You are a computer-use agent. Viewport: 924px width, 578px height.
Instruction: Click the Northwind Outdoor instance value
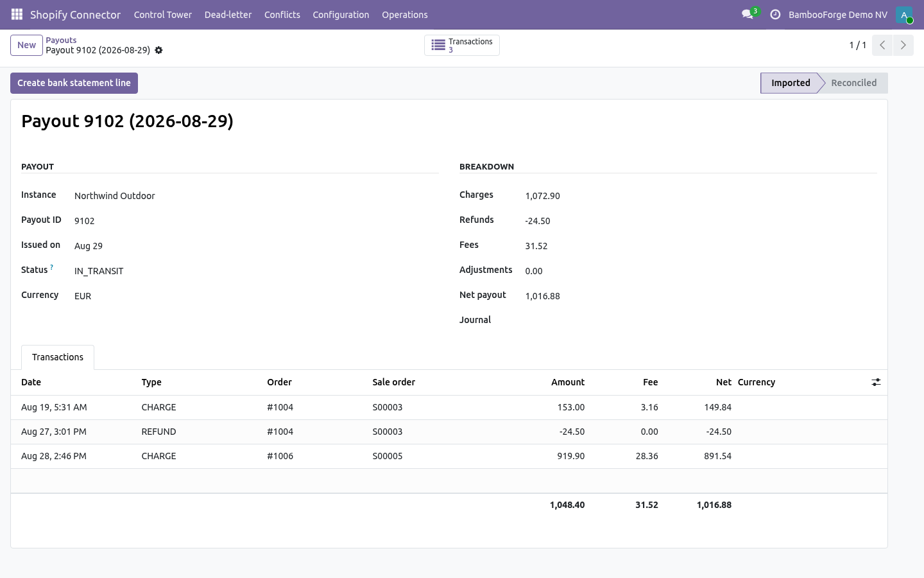click(x=115, y=196)
